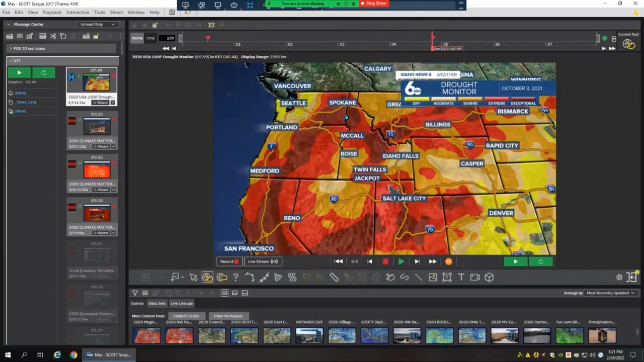
Task: Click the green play button in OTT panel
Action: tap(19, 73)
